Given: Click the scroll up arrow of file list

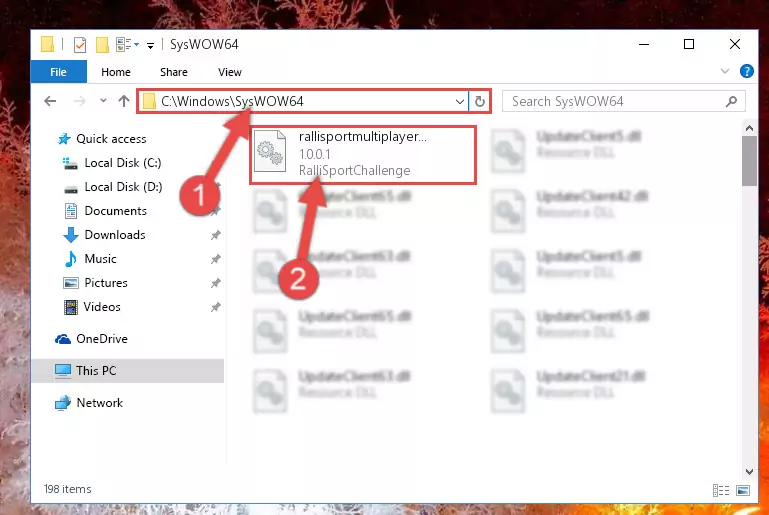Looking at the screenshot, I should (x=749, y=129).
